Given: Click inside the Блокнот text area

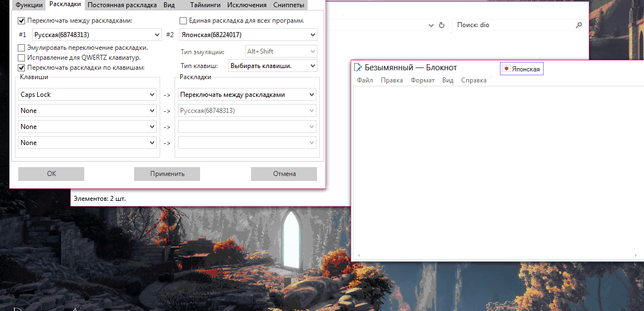Looking at the screenshot, I should pyautogui.click(x=498, y=168).
